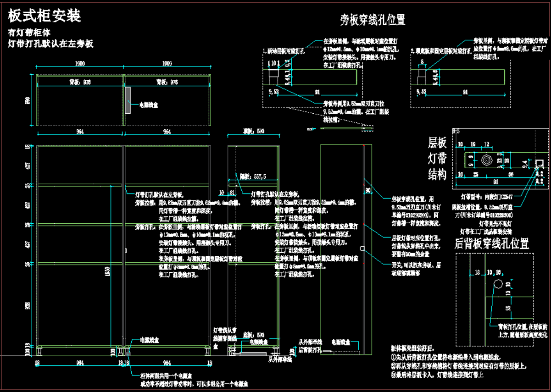Select the 层板灯带结构 vertical label
Screen dimensions: 551x392
437,158
